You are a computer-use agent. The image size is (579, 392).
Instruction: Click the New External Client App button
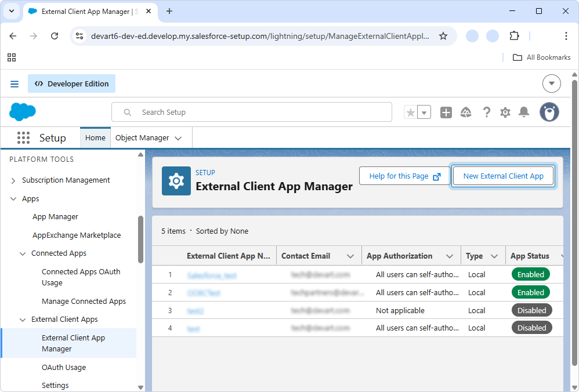pos(503,176)
